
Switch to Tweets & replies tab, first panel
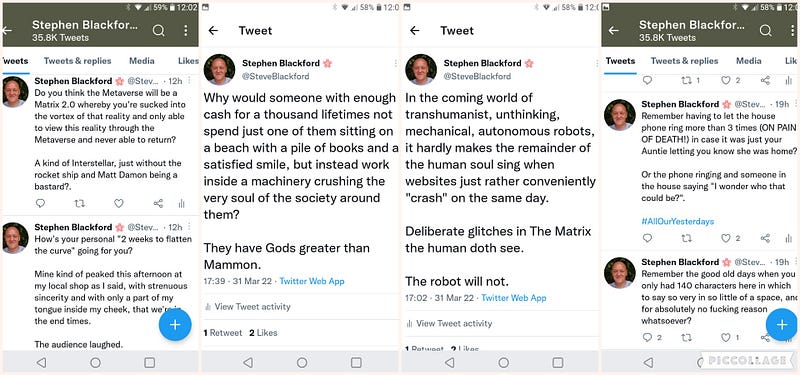(78, 61)
